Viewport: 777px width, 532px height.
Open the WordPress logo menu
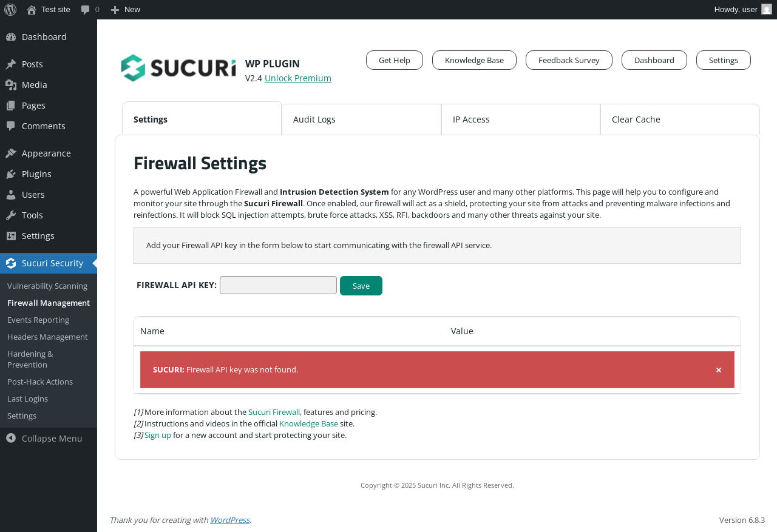tap(10, 10)
